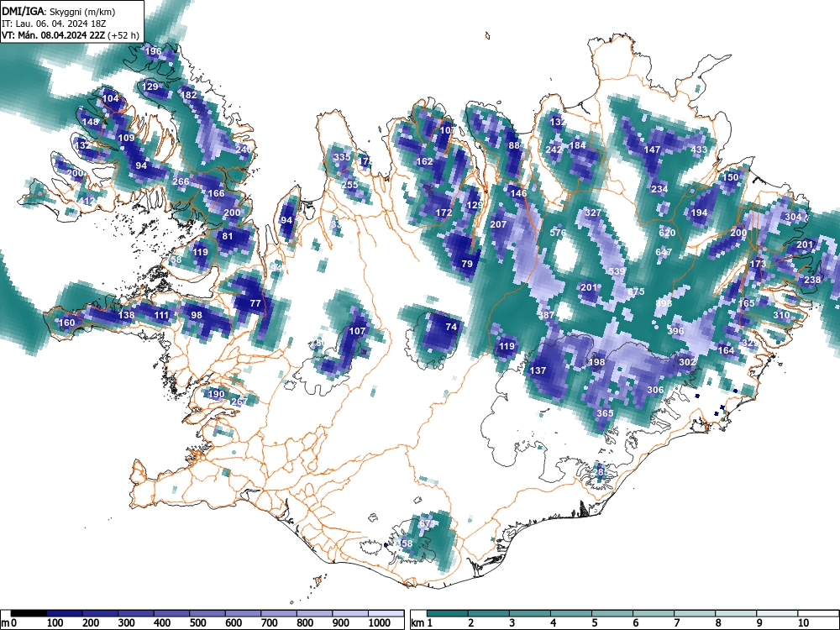840x630 pixels.
Task: Click visibility value 166 on the map
Action: (x=216, y=193)
